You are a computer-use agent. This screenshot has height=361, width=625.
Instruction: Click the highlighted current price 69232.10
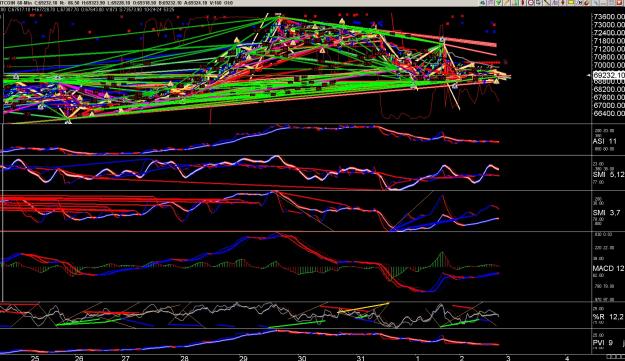(609, 75)
